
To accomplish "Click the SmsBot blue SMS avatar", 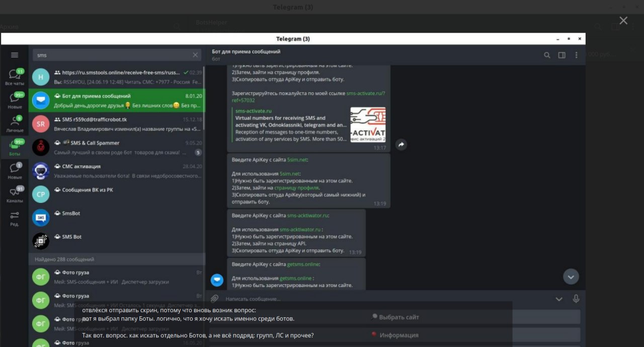I will point(41,218).
